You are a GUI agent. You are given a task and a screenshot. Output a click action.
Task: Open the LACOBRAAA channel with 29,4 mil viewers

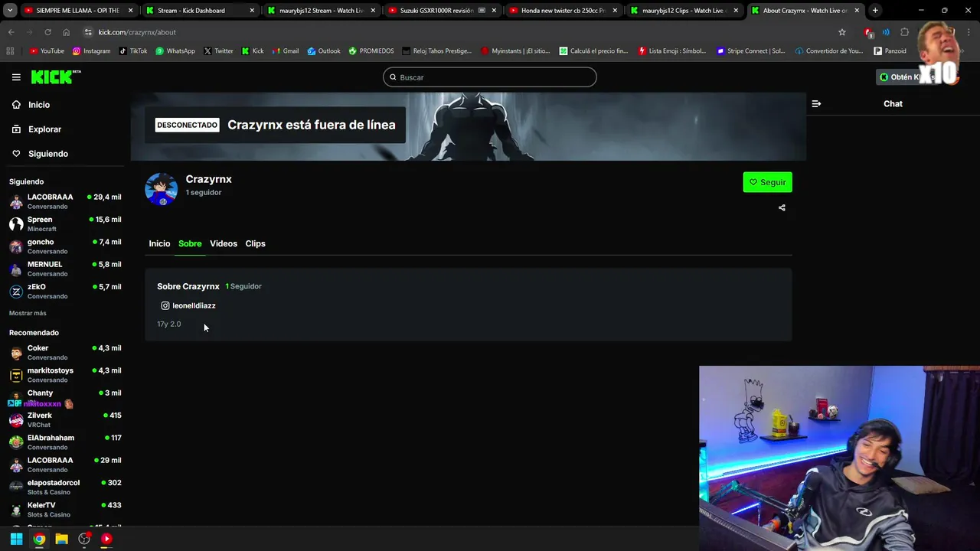point(65,201)
